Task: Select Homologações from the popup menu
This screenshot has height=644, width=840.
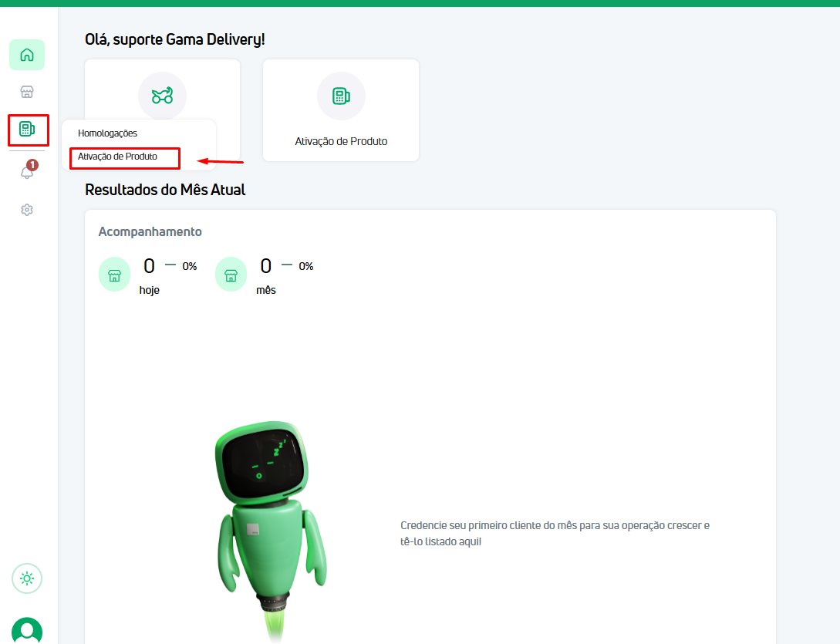Action: click(x=107, y=133)
